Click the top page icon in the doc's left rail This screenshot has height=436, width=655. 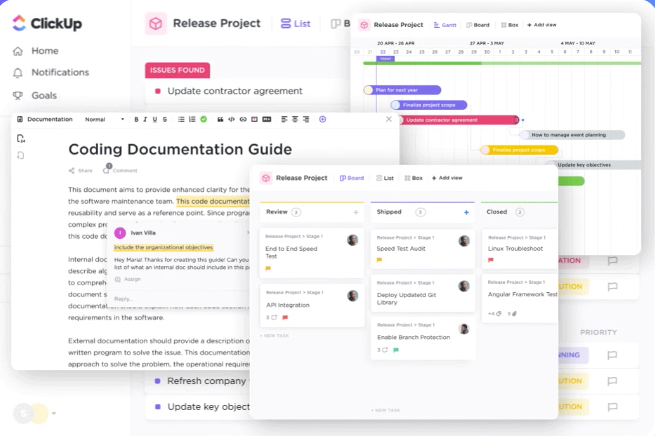[20, 138]
